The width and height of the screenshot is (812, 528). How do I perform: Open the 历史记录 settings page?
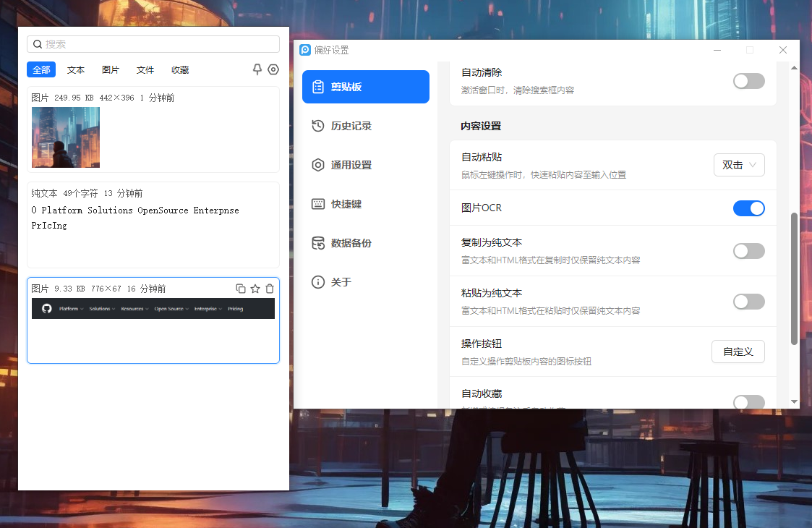click(x=366, y=126)
